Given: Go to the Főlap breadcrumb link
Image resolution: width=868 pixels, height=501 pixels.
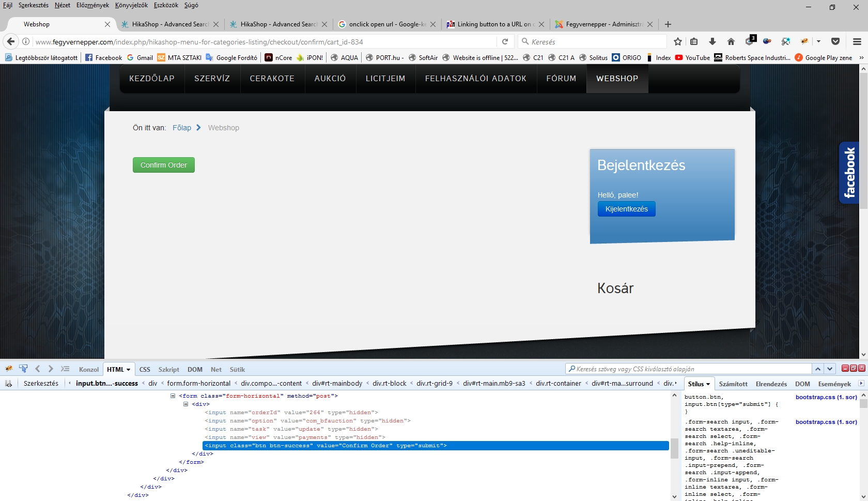Looking at the screenshot, I should [182, 128].
